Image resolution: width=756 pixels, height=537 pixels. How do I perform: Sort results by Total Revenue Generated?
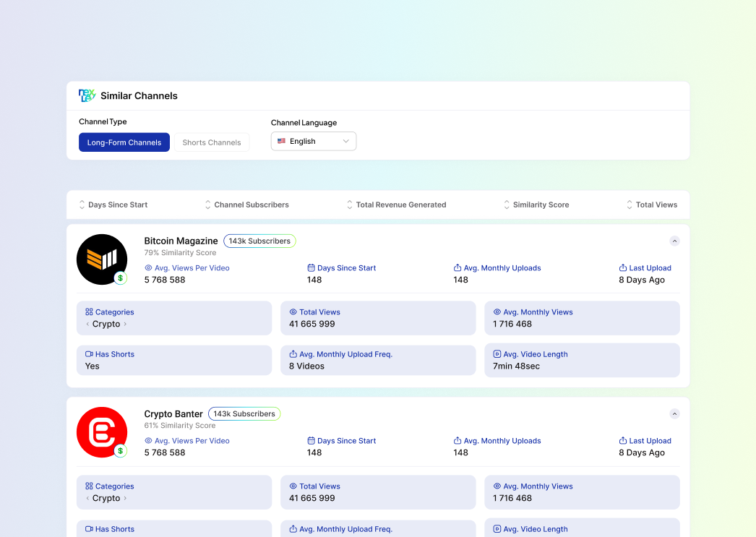click(396, 205)
